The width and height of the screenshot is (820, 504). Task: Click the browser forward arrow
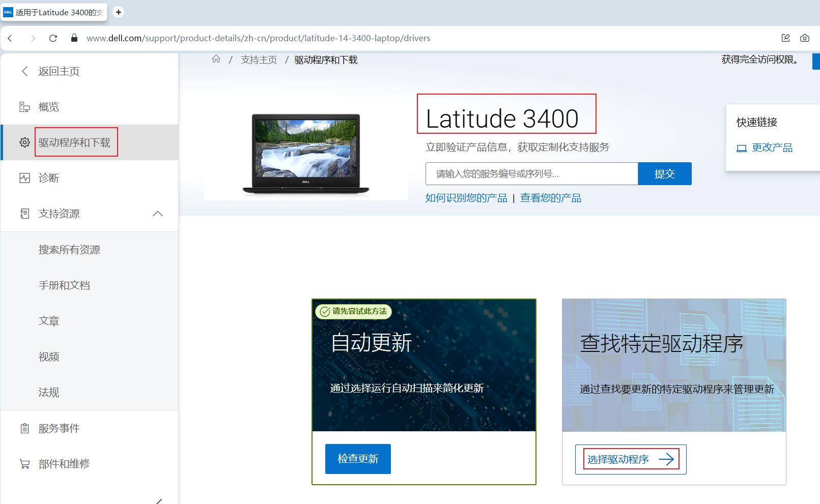(33, 38)
